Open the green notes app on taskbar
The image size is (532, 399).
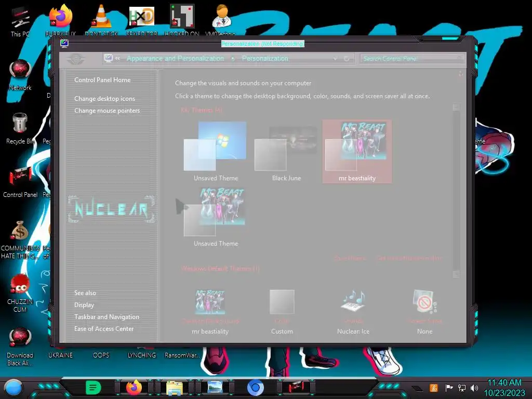point(94,387)
